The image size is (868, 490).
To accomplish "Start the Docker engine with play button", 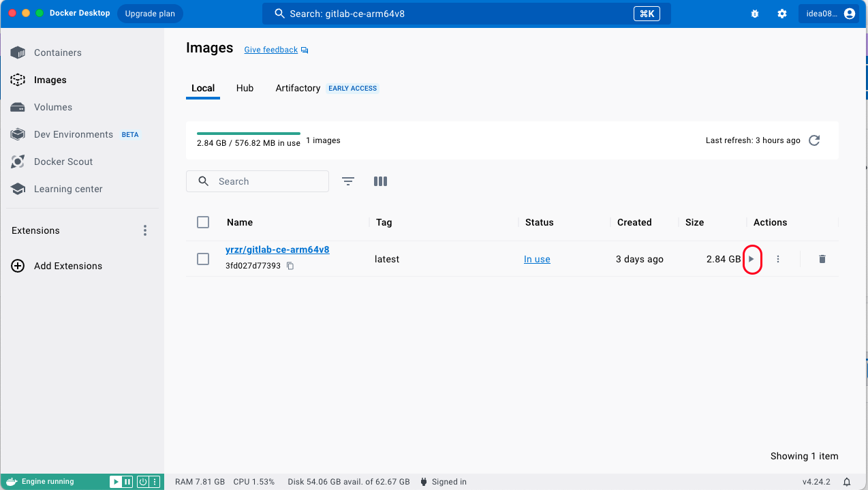I will pos(116,482).
